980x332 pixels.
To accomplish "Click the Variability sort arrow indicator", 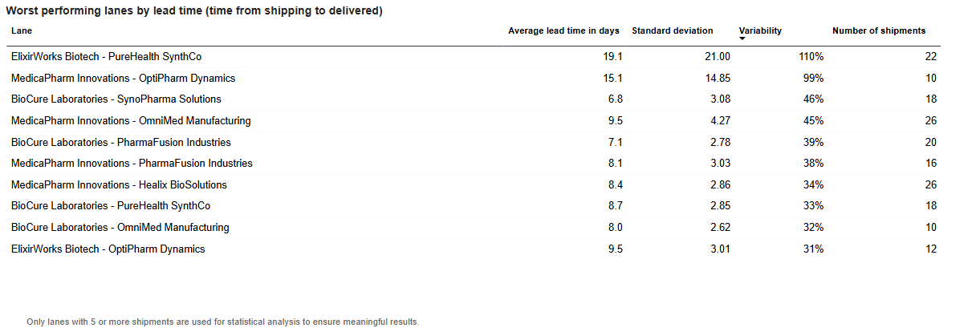I will 742,38.
